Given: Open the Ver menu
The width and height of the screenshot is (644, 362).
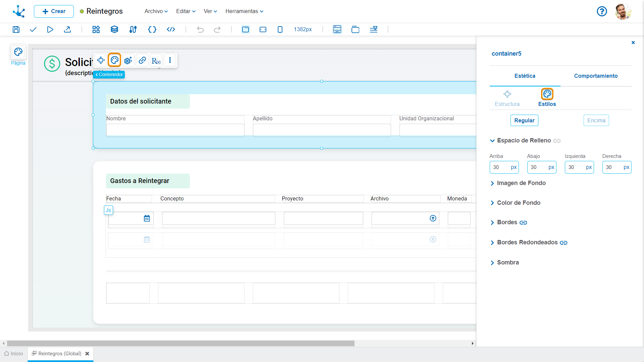Looking at the screenshot, I should point(210,11).
